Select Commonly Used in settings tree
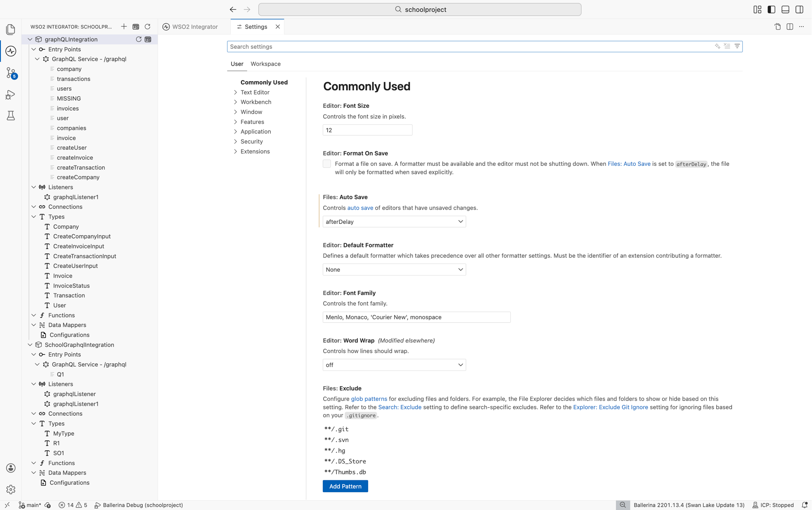The width and height of the screenshot is (812, 510). click(x=264, y=82)
